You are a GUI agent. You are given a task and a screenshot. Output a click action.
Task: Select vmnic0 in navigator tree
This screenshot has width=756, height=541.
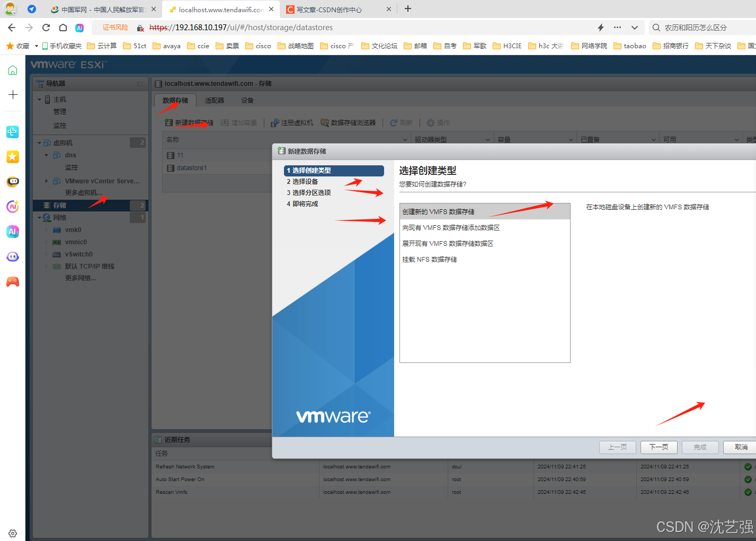tap(76, 242)
